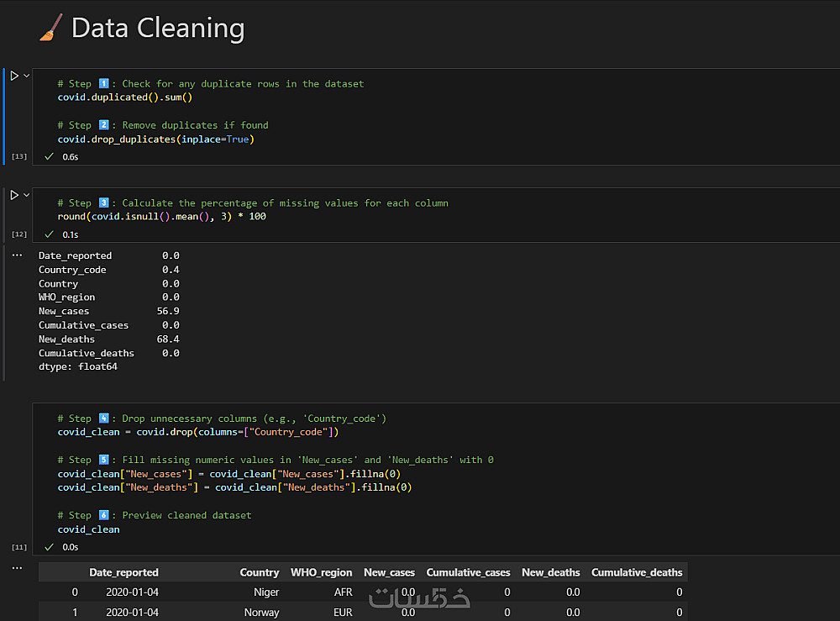
Task: Open output actions ellipsis for missing-values output
Action: pos(17,255)
